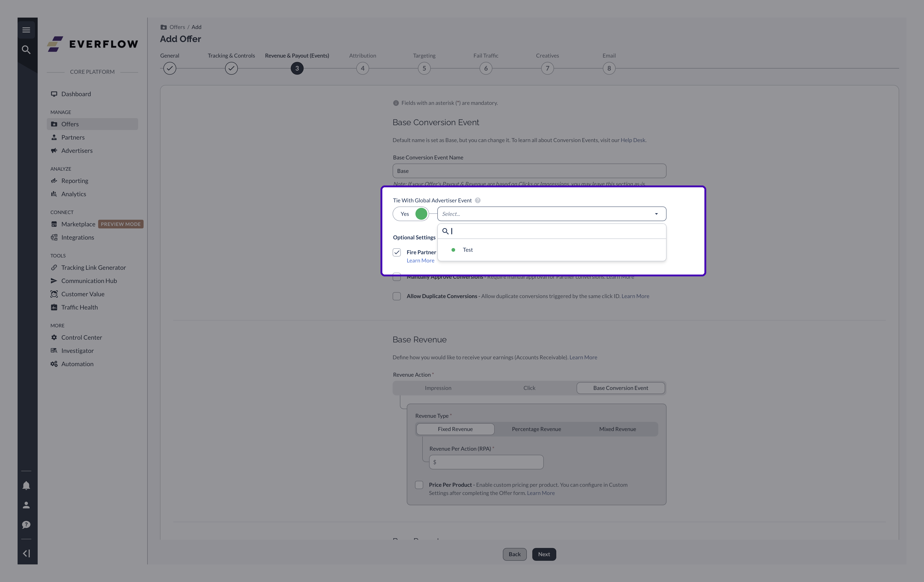Image resolution: width=924 pixels, height=582 pixels.
Task: Click Learn More for Price Per Product
Action: tap(541, 493)
